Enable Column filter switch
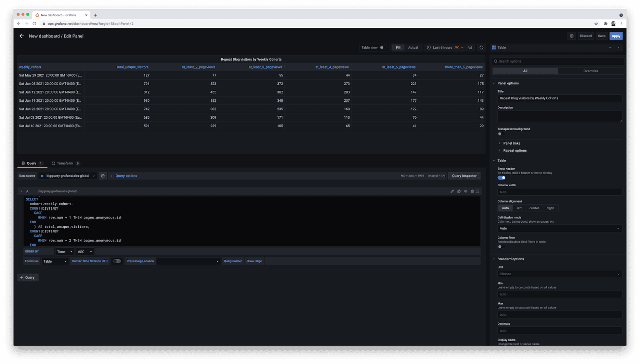The width and height of the screenshot is (640, 364). click(500, 247)
